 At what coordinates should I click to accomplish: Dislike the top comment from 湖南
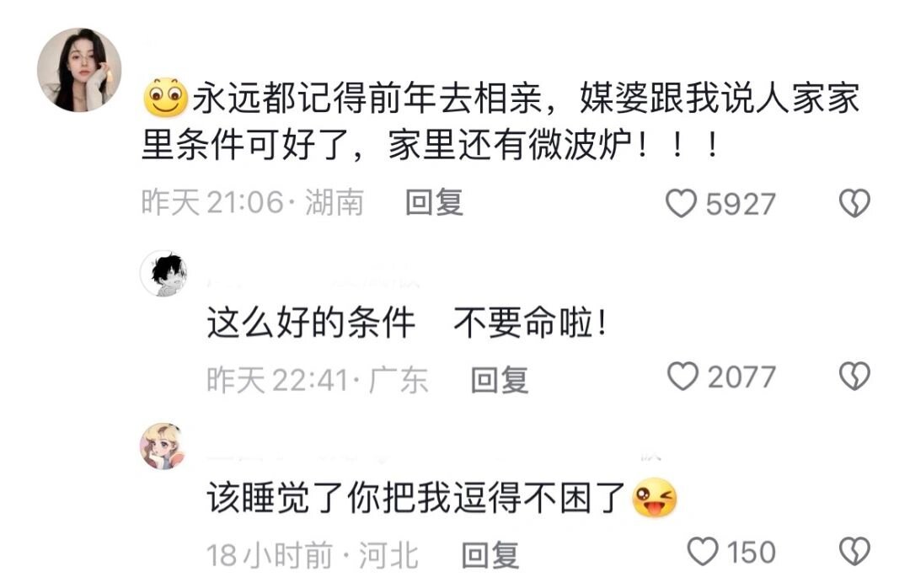(x=855, y=204)
